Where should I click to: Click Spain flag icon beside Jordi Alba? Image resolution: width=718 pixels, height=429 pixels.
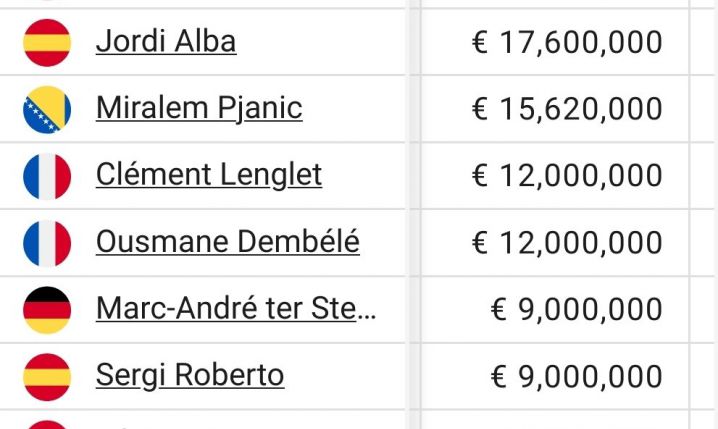click(x=47, y=43)
